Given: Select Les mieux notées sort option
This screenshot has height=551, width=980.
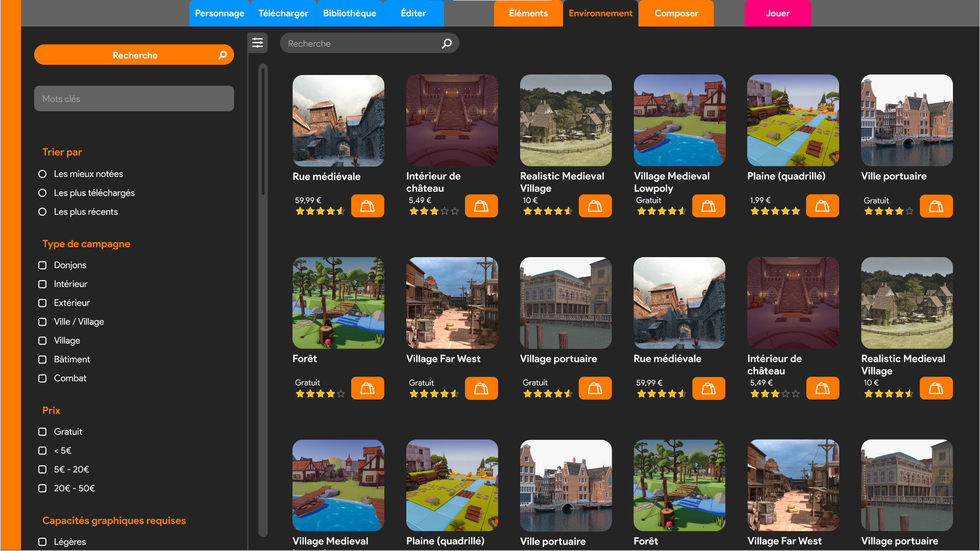Looking at the screenshot, I should pyautogui.click(x=42, y=174).
